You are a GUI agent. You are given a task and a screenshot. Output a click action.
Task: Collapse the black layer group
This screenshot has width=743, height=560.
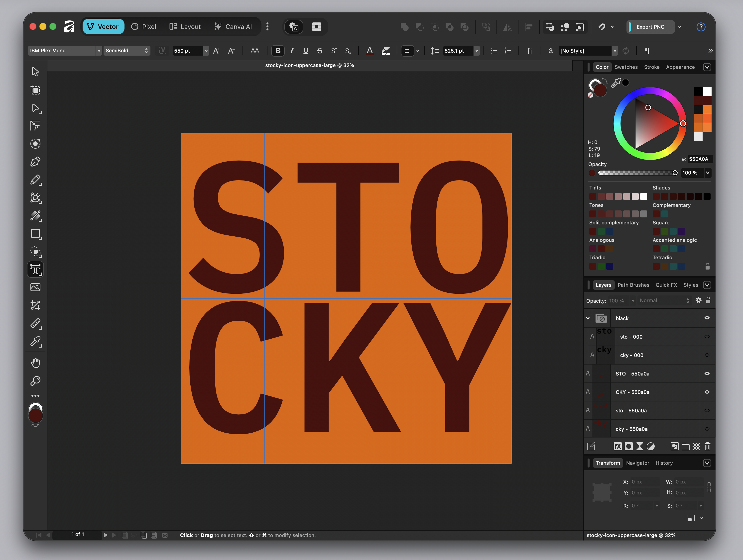[x=588, y=318]
